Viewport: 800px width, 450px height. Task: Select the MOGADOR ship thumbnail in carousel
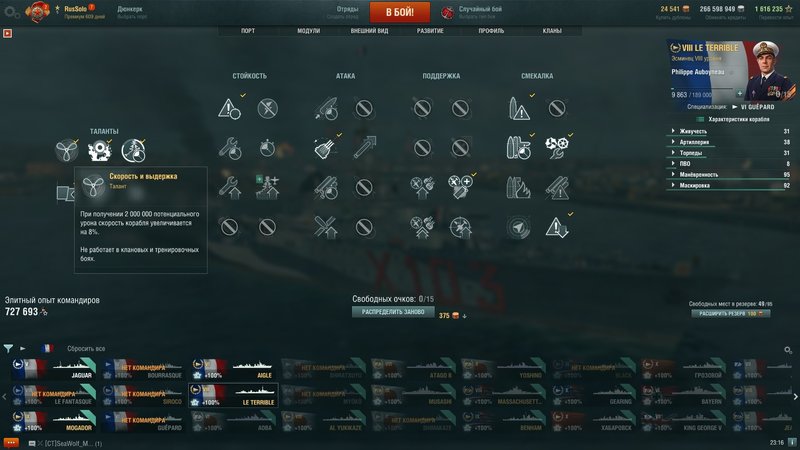pos(54,422)
